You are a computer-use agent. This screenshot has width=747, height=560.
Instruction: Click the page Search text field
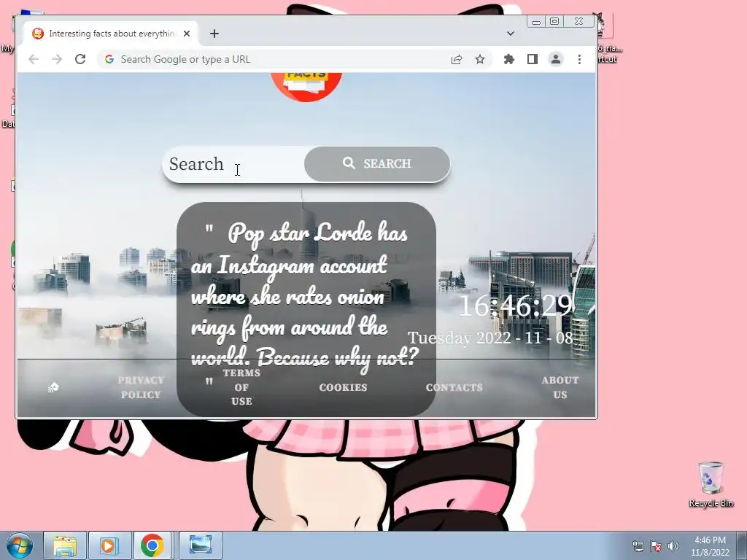pos(233,164)
